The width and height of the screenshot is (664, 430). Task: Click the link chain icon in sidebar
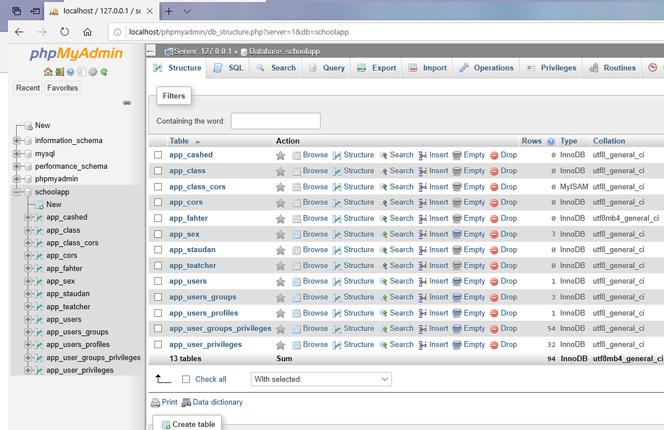coord(127,103)
